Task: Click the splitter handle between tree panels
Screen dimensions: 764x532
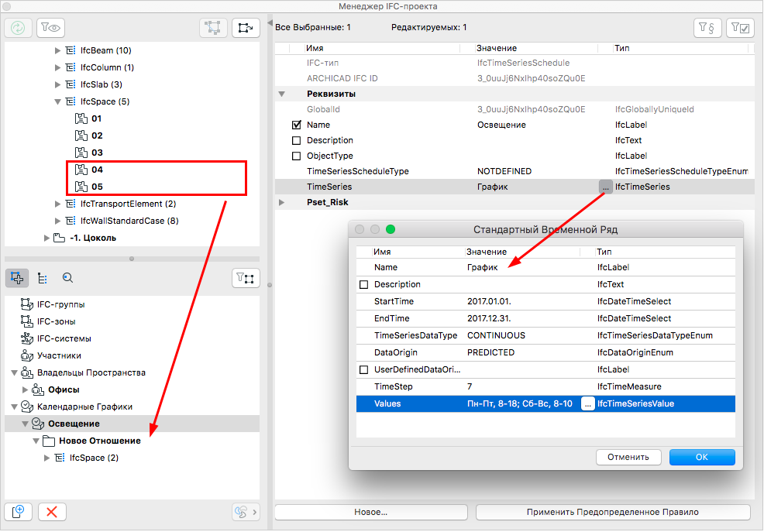Action: [132, 259]
